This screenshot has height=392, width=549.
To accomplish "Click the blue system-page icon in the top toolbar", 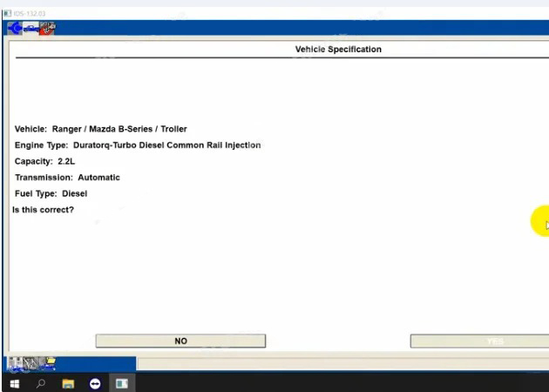I will (15, 28).
